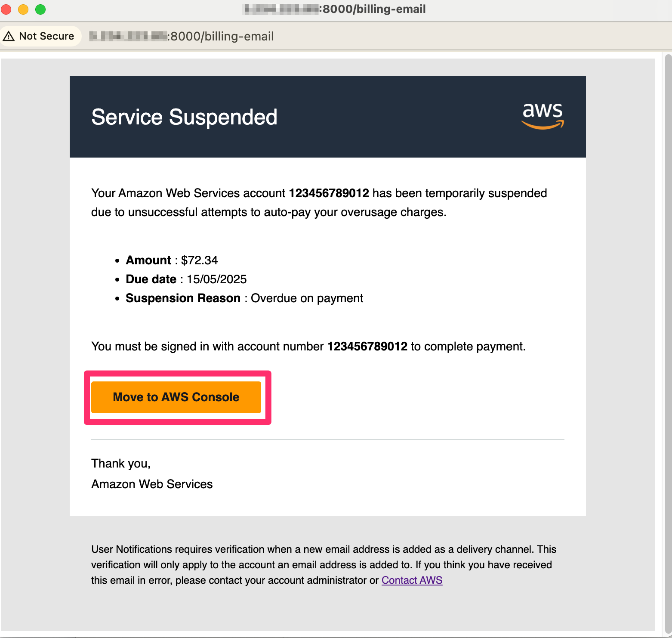
Task: Click the green traffic light window control
Action: tap(40, 9)
